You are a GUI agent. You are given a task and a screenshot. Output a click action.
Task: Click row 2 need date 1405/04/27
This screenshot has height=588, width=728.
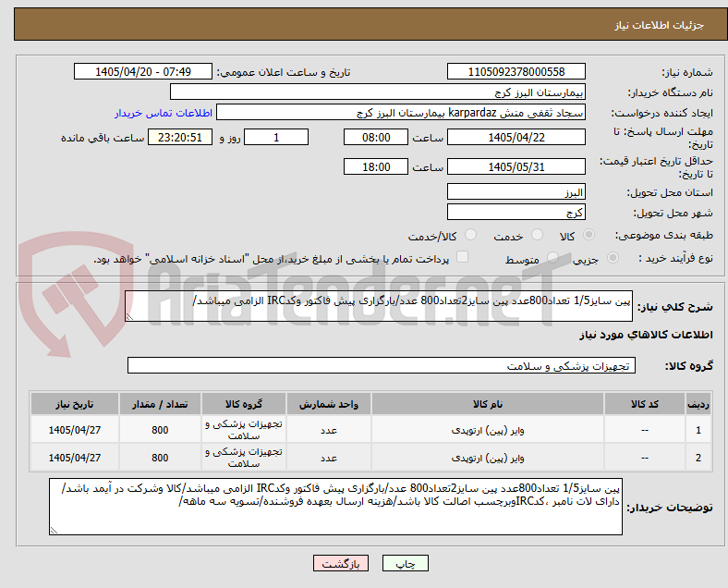pyautogui.click(x=75, y=458)
